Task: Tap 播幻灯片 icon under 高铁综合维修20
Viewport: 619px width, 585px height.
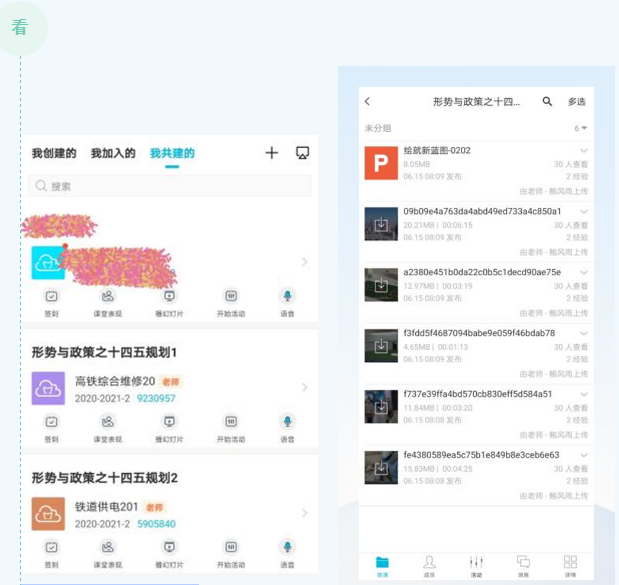Action: [x=169, y=422]
